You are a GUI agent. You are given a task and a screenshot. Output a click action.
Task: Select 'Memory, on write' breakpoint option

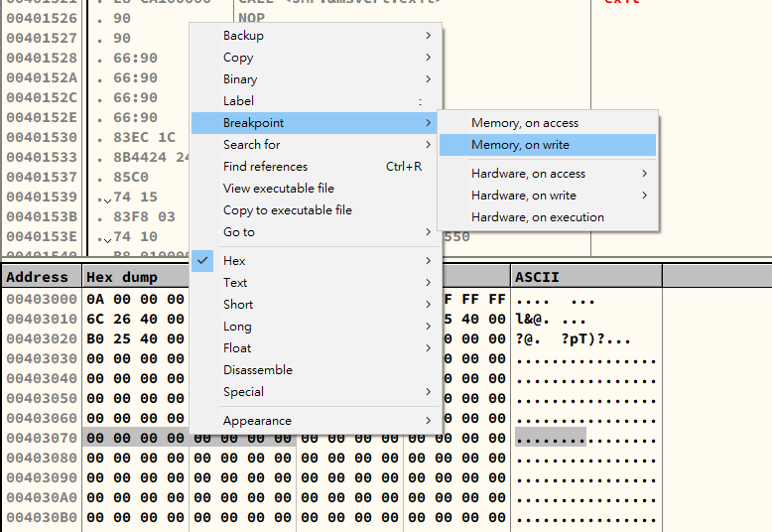[520, 145]
